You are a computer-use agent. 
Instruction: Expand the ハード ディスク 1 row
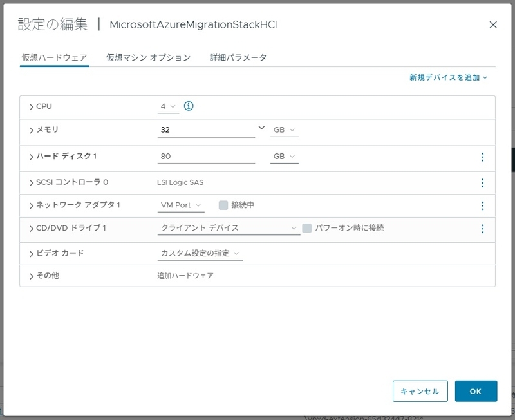[32, 157]
